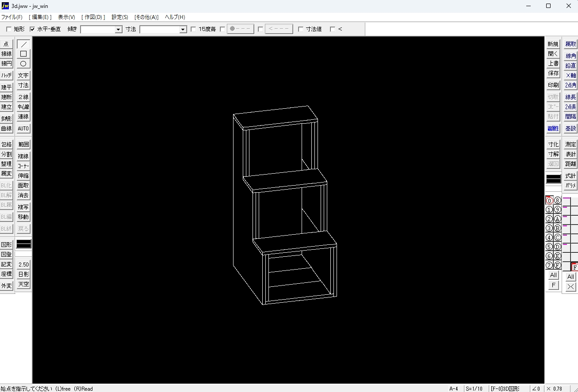Activate layer C circle button
The image size is (578, 392).
coord(557,237)
